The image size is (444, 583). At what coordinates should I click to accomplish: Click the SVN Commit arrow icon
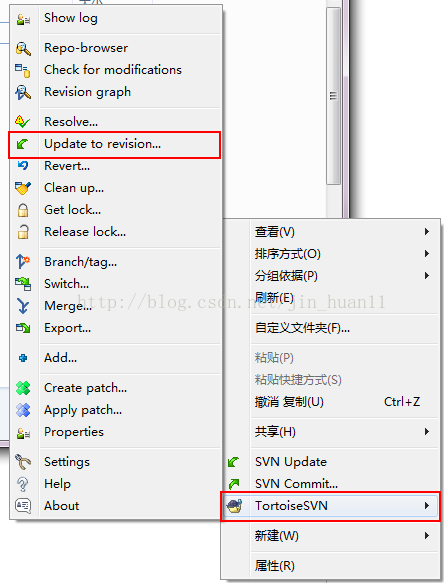pos(234,484)
